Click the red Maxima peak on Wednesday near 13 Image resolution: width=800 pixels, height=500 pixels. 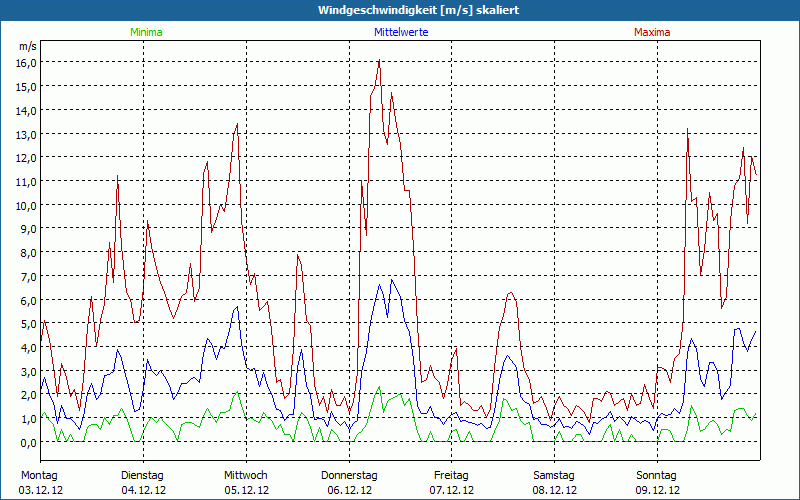click(x=237, y=124)
